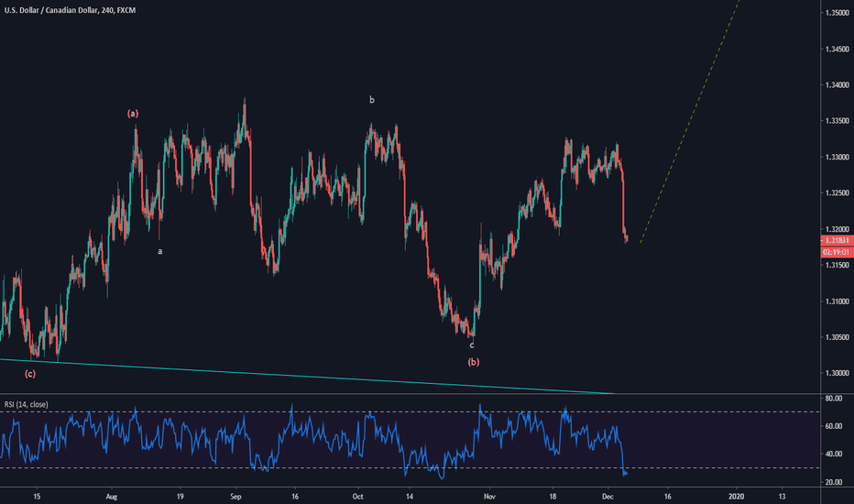Screen dimensions: 854x504
Task: Click the U.S. Dollar / Canadian Dollar chart title
Action: pyautogui.click(x=67, y=11)
